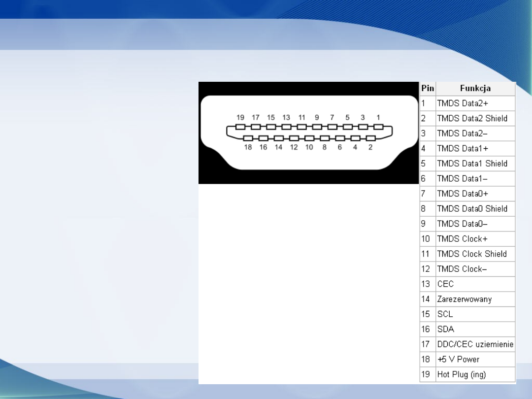Click the 'SDA' function cell
532x399 pixels.
[445, 330]
